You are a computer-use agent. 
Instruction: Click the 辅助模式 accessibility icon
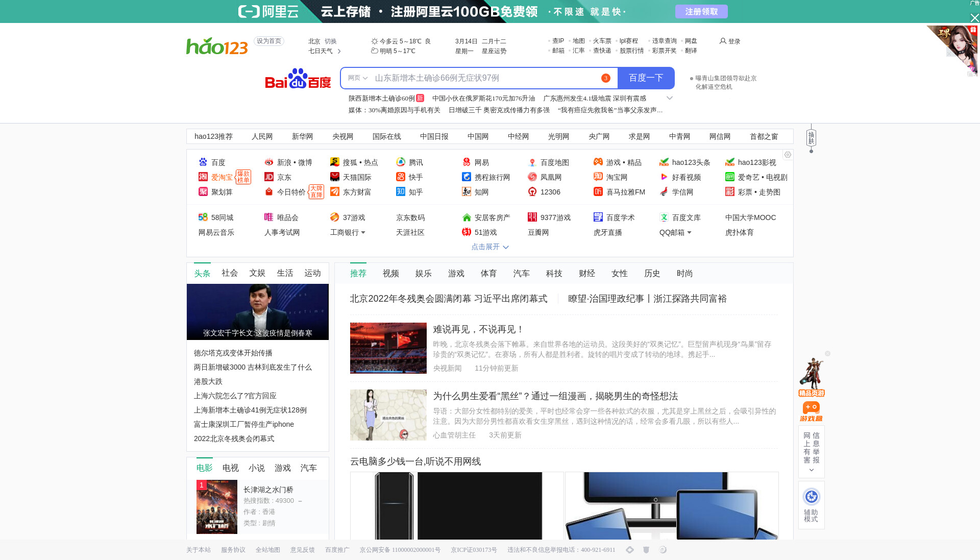tap(811, 497)
